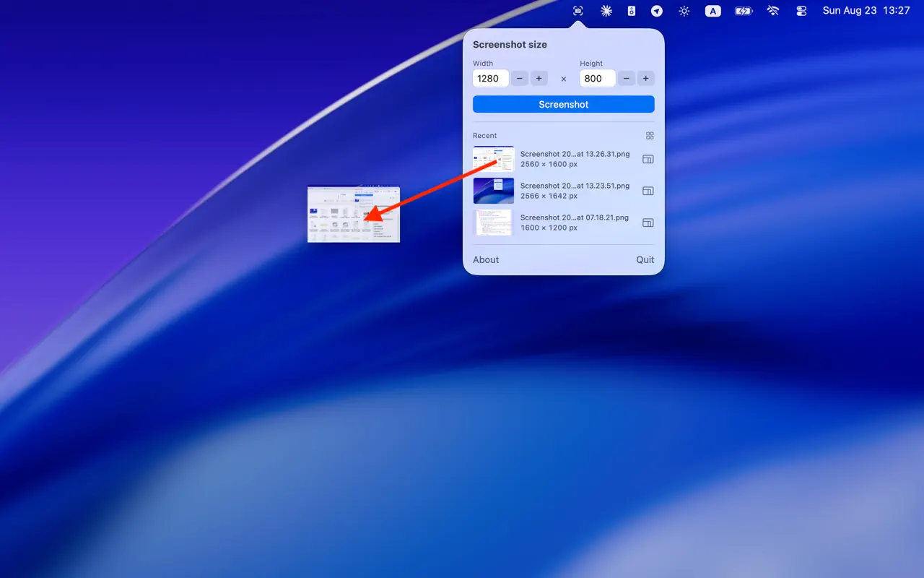This screenshot has height=578, width=924.
Task: Click the window icon for 07.18.21.png
Action: coord(648,223)
